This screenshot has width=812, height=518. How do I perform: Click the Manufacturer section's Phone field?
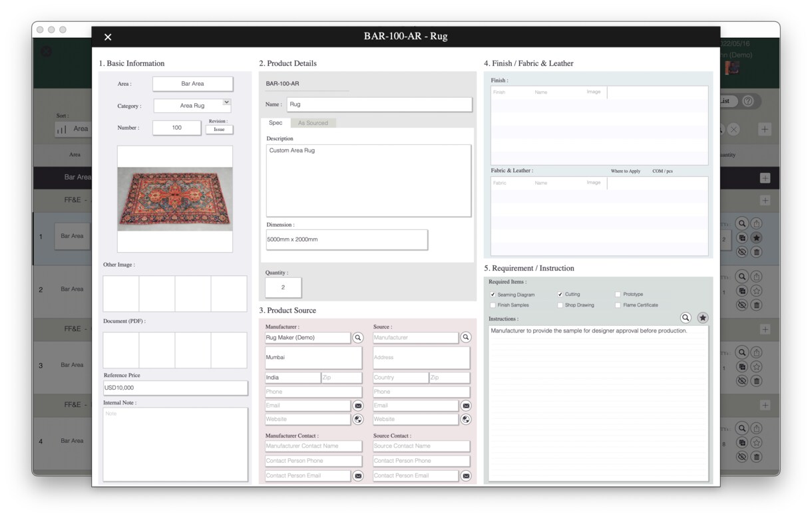(x=313, y=392)
